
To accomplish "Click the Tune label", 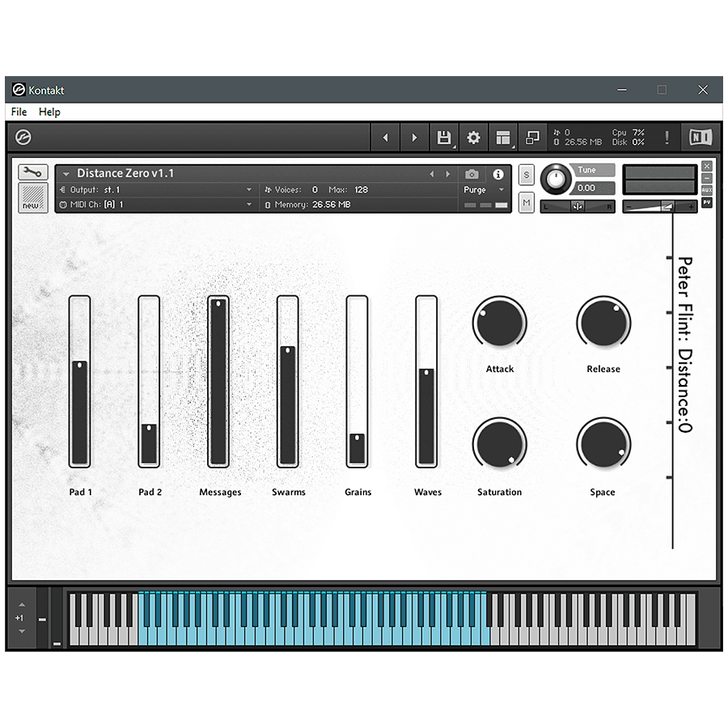I will [587, 170].
